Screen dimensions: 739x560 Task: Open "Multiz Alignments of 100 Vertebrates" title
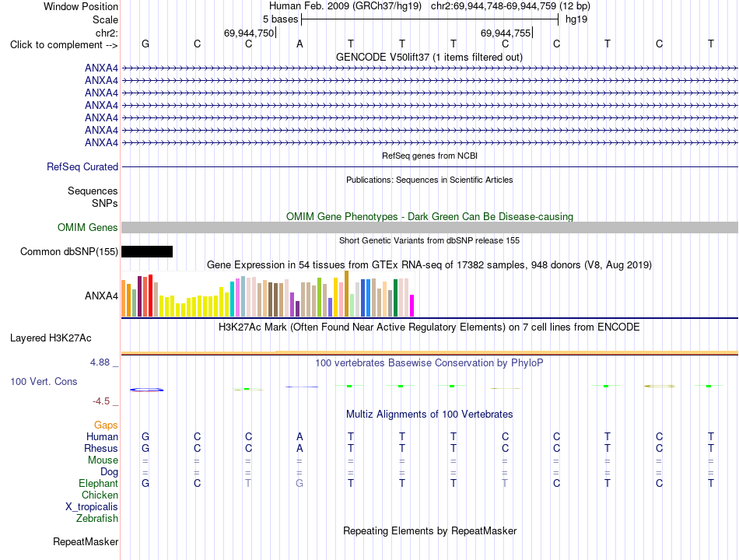pos(429,415)
